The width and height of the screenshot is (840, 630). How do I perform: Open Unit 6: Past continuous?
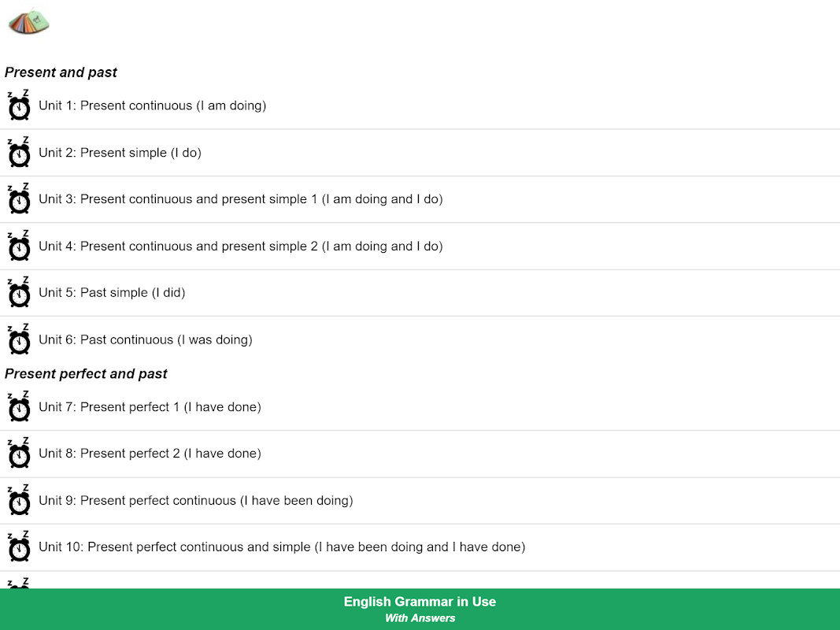146,340
